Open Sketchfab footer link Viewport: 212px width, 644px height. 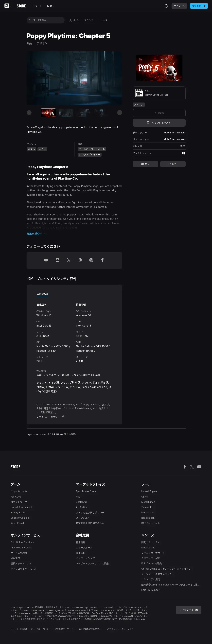(82, 502)
